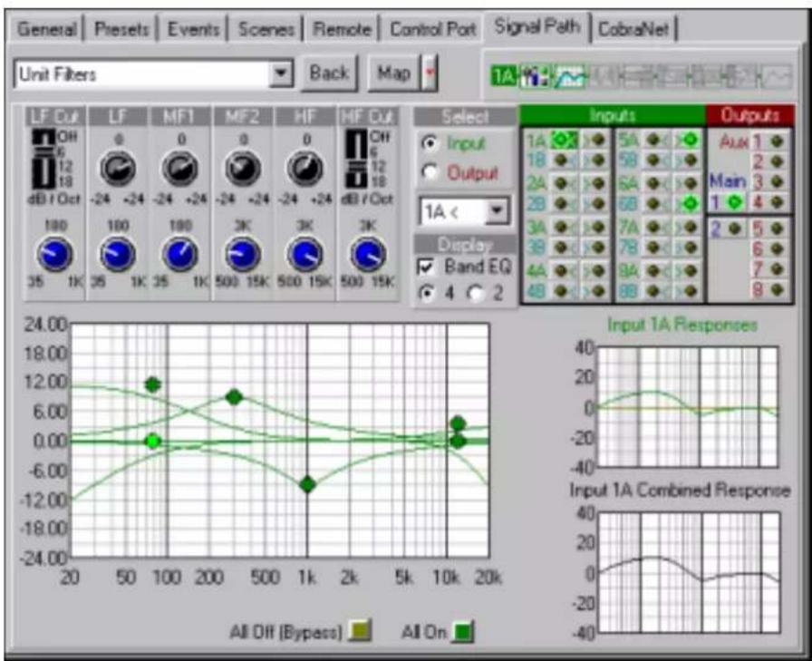Switch to the Scenes tab

point(266,29)
